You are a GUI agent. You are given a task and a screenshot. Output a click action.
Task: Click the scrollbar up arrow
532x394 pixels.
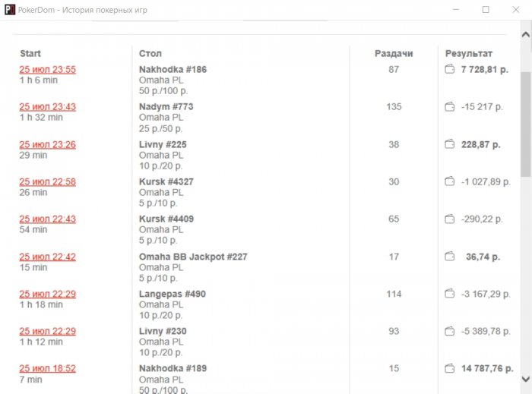coord(526,34)
